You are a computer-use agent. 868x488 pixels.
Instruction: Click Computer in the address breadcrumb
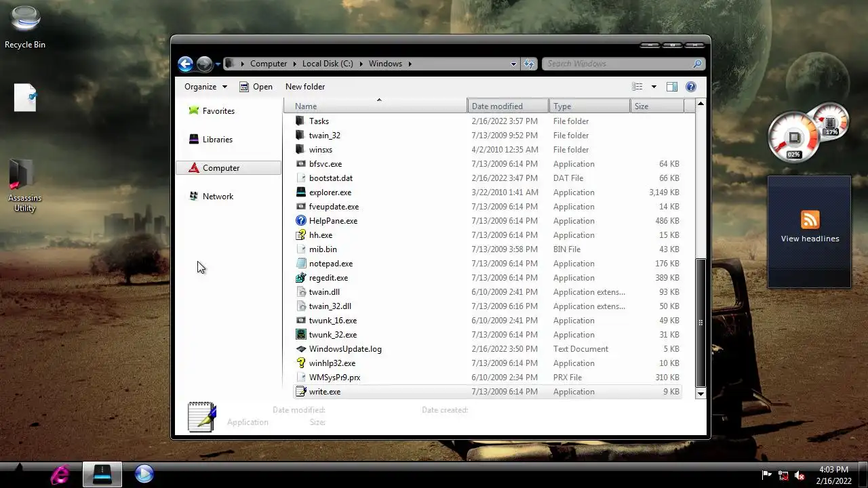click(269, 64)
